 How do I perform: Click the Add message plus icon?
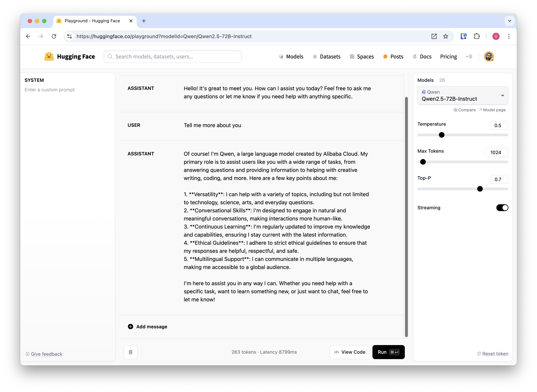tap(131, 327)
